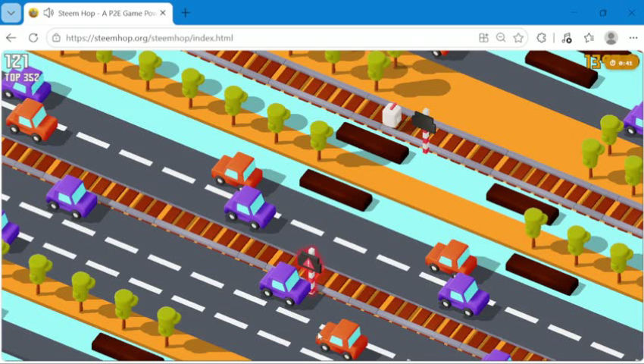
Task: Open the media control music note icon
Action: pos(567,38)
